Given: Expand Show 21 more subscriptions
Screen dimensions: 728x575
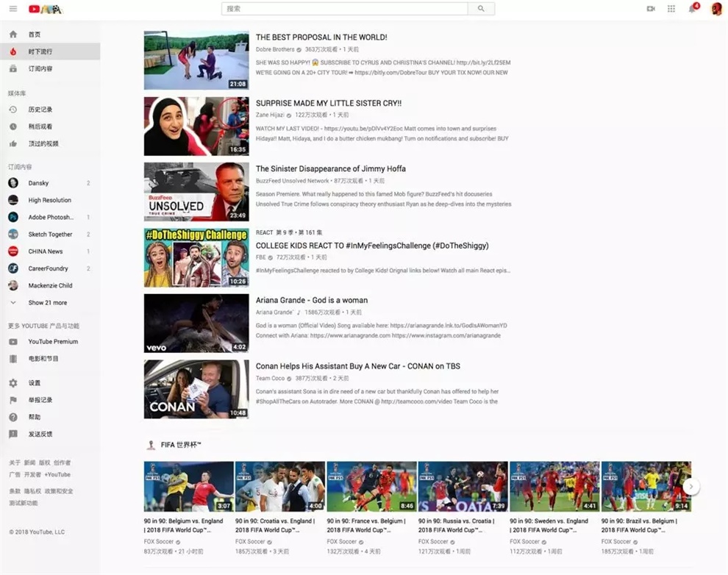Looking at the screenshot, I should click(47, 303).
